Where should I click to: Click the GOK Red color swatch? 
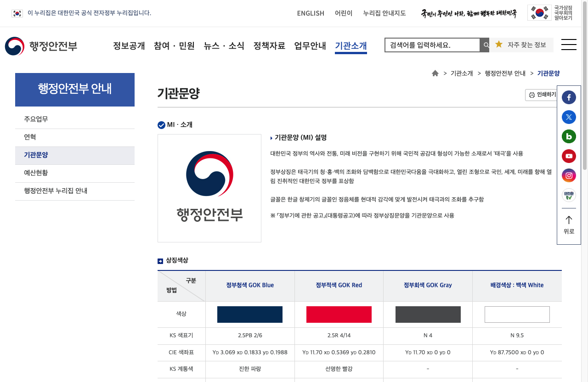click(x=339, y=315)
